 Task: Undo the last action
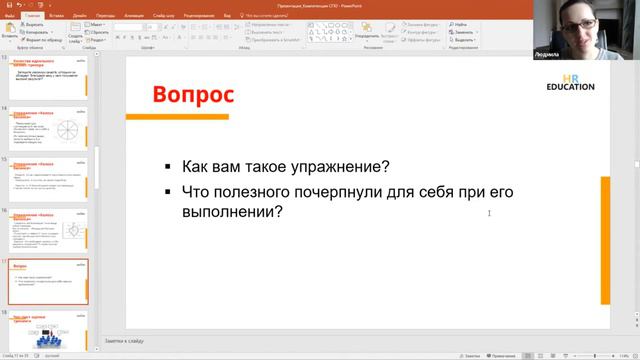coord(19,5)
